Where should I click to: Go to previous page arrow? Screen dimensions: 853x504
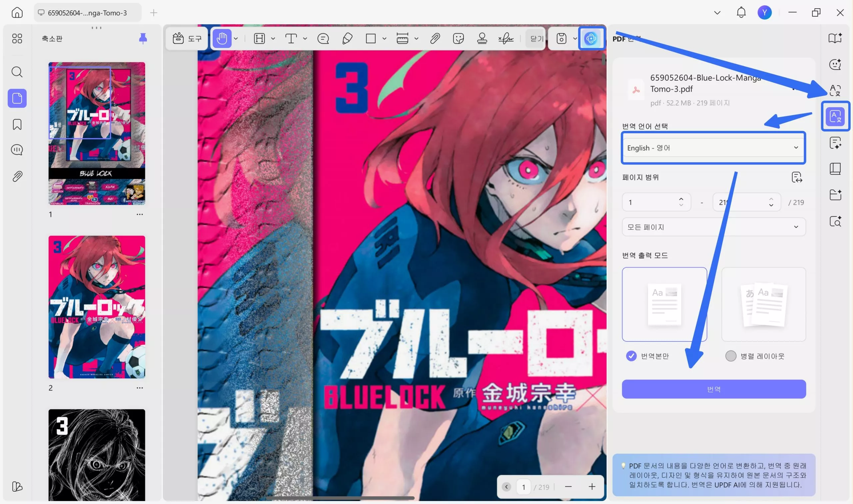click(506, 487)
